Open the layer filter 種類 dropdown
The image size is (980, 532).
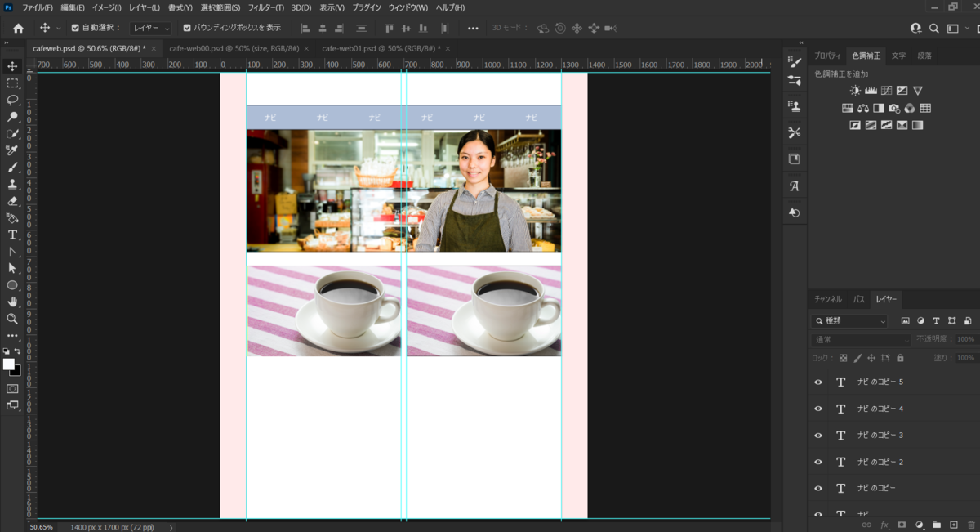[x=850, y=321]
